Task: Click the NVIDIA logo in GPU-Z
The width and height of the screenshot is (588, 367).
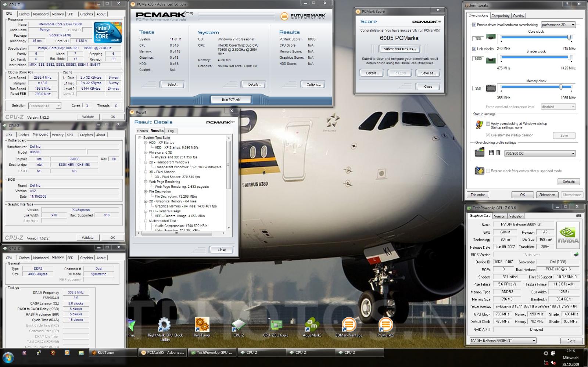Action: (568, 235)
